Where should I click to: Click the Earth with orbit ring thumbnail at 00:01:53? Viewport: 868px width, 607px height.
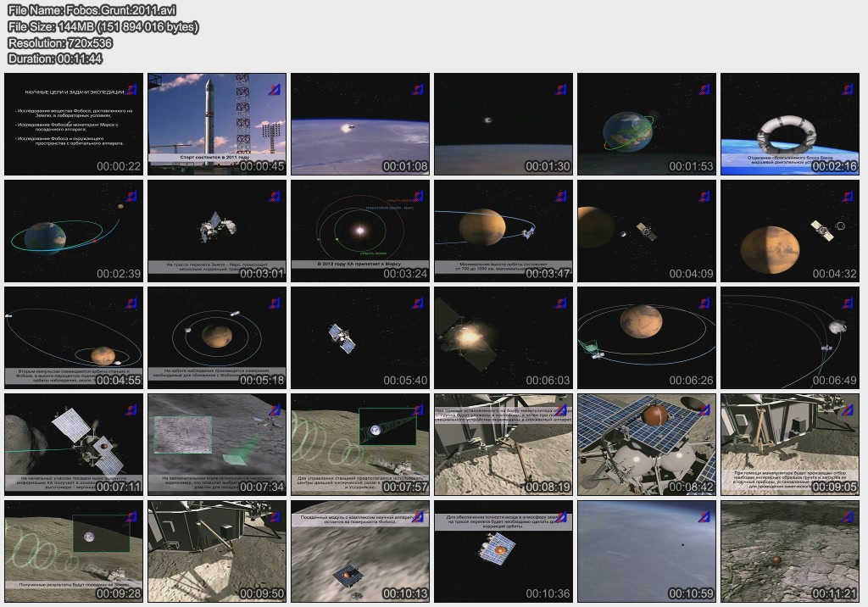(647, 124)
